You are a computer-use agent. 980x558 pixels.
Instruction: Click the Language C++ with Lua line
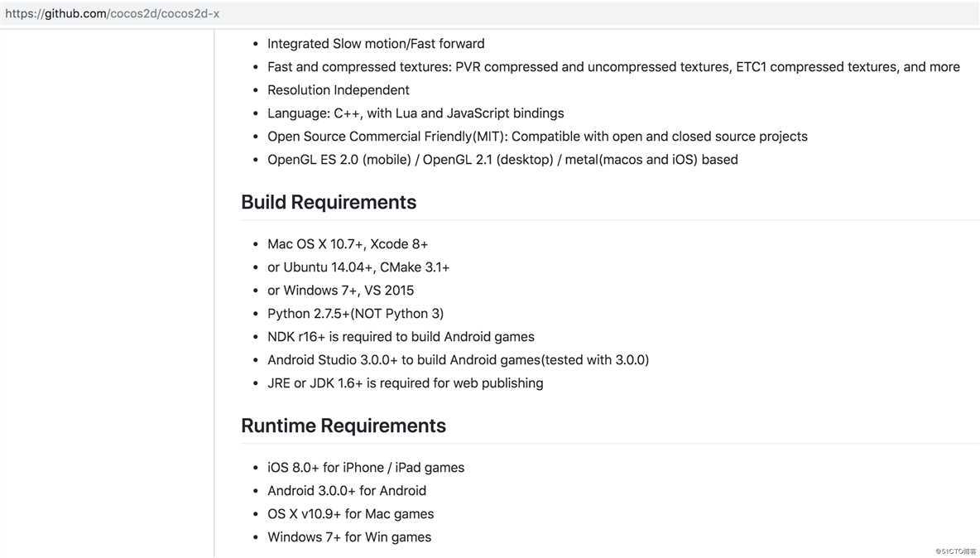(x=416, y=113)
